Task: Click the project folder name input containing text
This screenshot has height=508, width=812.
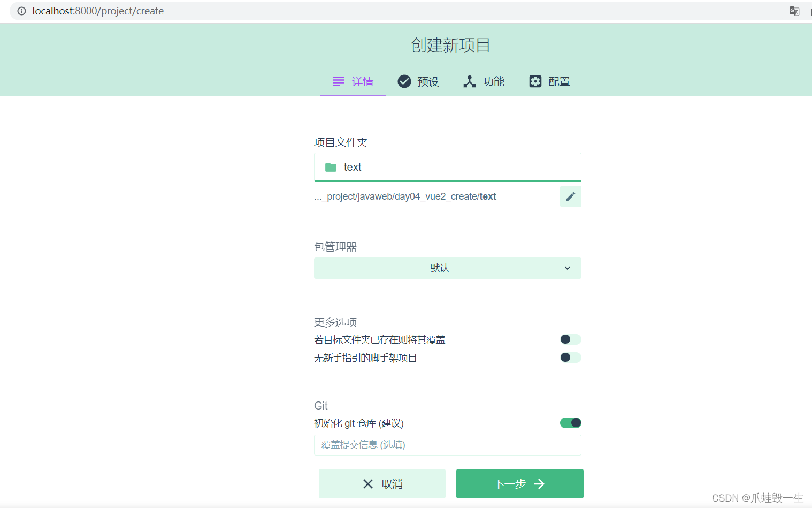Action: (448, 168)
